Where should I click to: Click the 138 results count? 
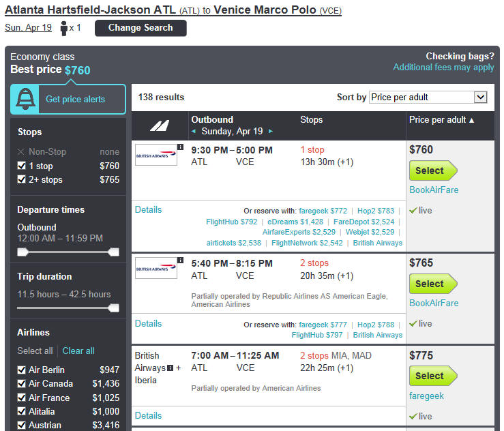161,97
